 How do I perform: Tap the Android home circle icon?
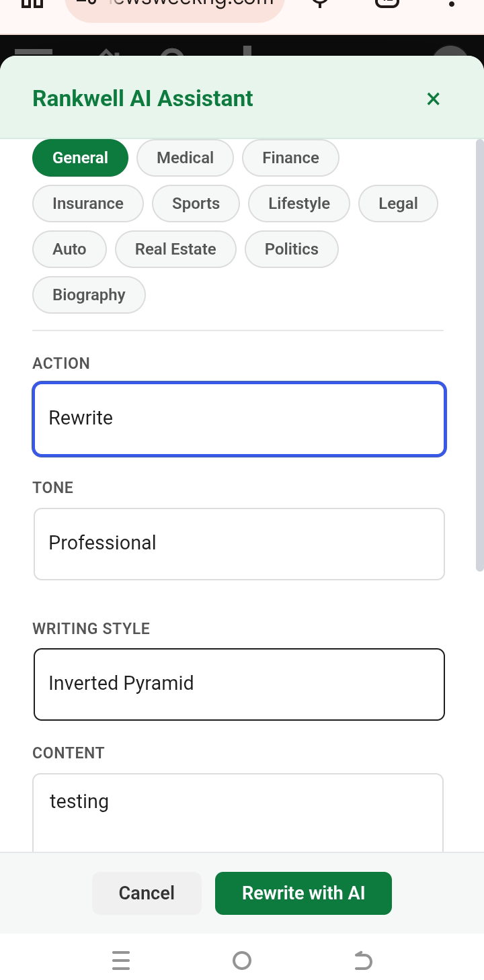point(242,961)
